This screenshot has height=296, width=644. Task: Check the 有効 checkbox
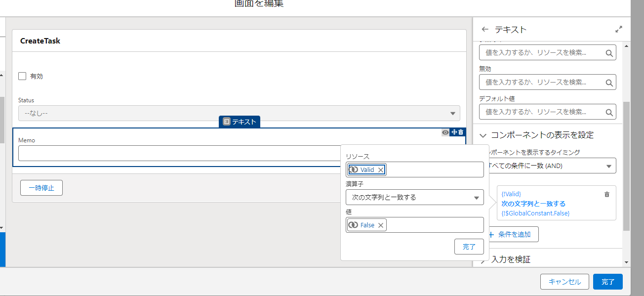(x=22, y=76)
